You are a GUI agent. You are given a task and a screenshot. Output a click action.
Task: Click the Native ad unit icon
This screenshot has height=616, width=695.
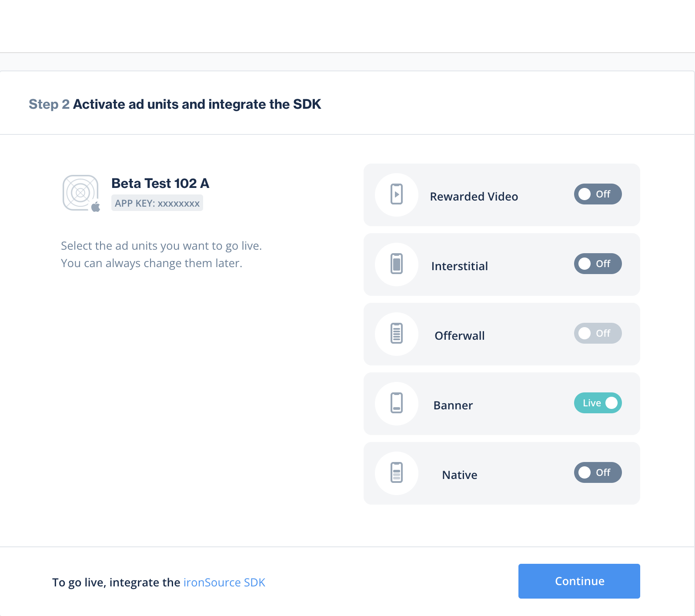pos(396,473)
